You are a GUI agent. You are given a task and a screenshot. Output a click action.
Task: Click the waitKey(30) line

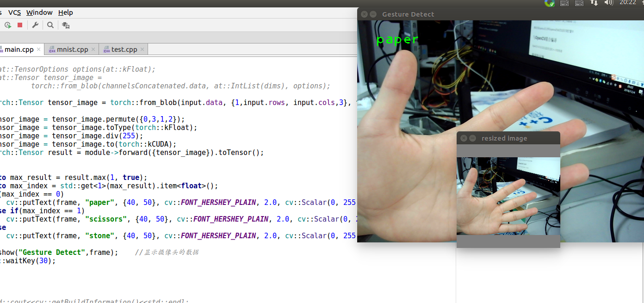28,261
